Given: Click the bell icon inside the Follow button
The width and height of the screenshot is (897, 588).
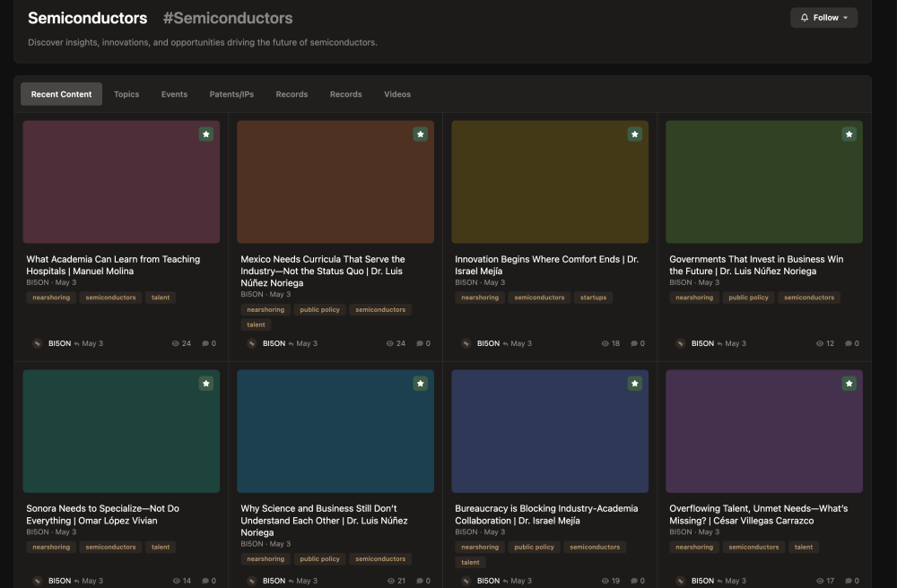Looking at the screenshot, I should (804, 17).
